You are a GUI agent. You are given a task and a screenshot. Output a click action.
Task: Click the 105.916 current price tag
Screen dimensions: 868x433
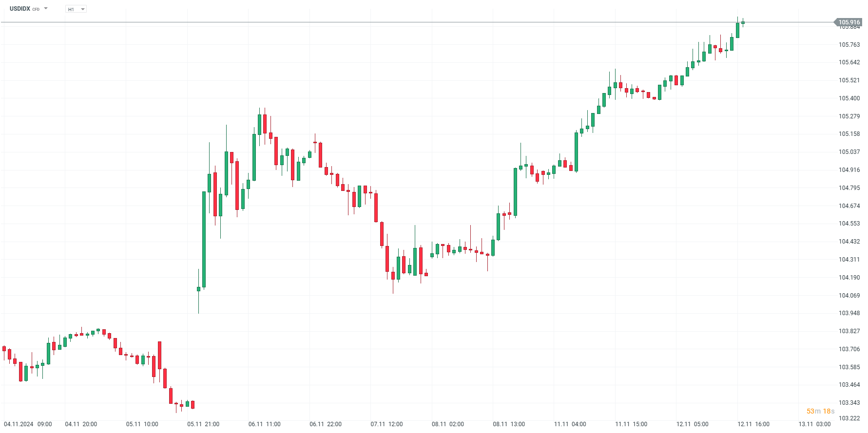849,22
